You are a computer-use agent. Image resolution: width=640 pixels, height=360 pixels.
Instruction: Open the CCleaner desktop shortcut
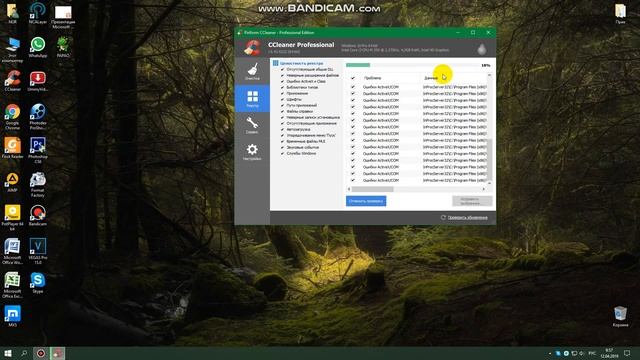pyautogui.click(x=13, y=80)
